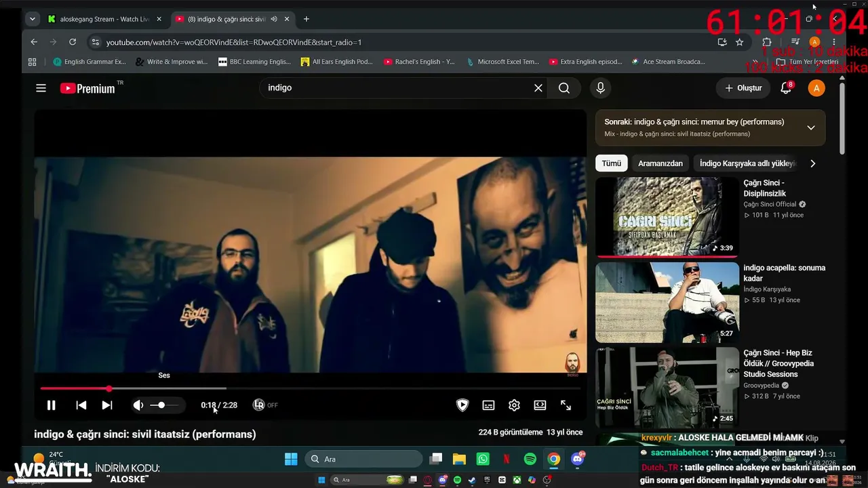This screenshot has height=488, width=868.
Task: Open the 'Rachel's English - Y...' bookmark
Action: 419,62
